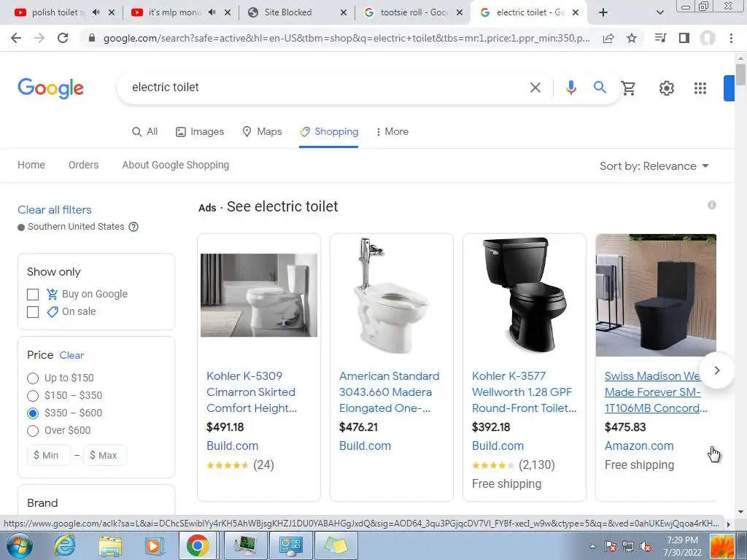Screen dimensions: 747x560
Task: Open the browser side panel icon
Action: coord(684,38)
